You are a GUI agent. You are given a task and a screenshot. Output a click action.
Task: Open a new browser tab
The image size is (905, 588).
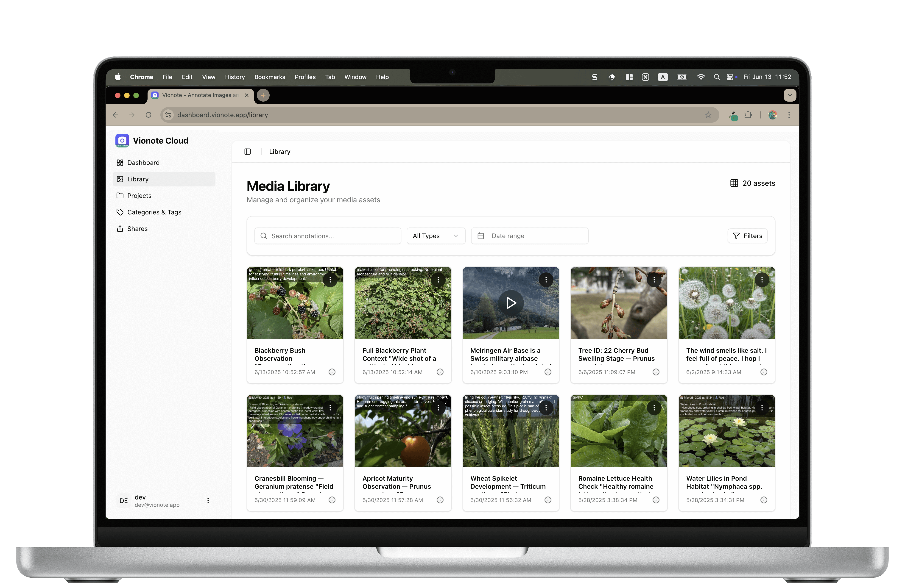pos(263,95)
